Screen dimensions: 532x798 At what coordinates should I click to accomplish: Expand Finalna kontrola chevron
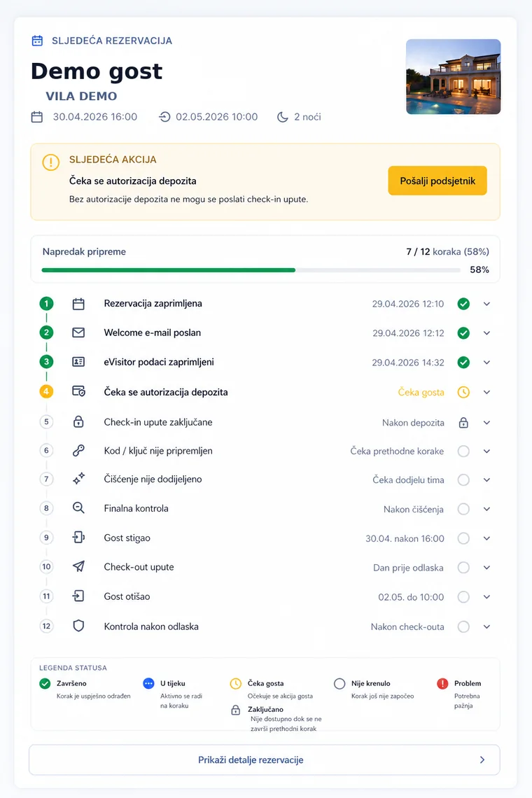(x=486, y=509)
